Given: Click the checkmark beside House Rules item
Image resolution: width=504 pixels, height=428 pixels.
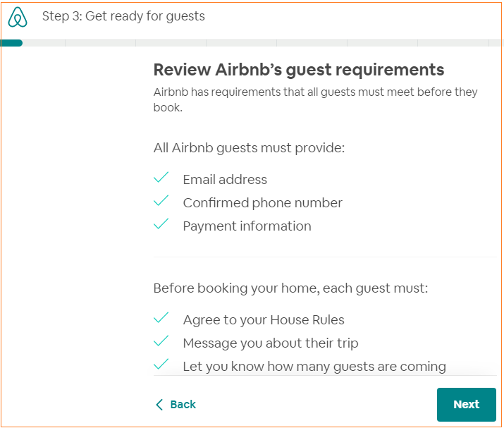Looking at the screenshot, I should click(161, 318).
